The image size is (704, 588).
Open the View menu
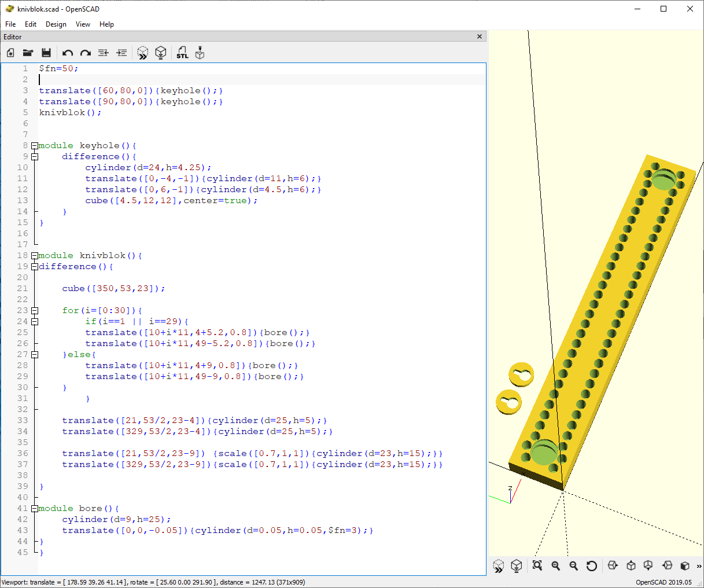[x=83, y=24]
